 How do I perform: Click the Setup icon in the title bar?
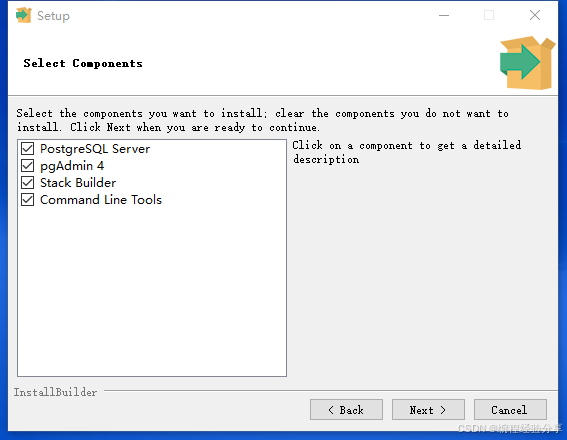[x=24, y=15]
